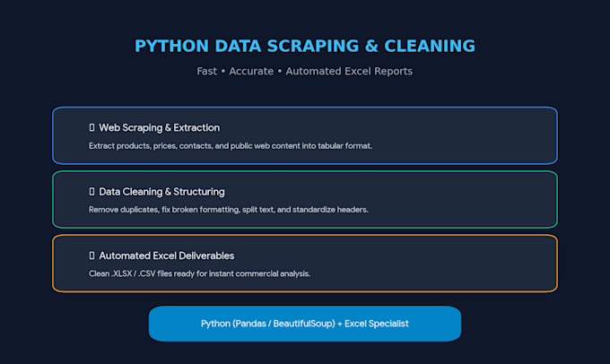Click the subtitle "Fast • Accurate • Automated Excel Reports"
The height and width of the screenshot is (364, 610).
305,71
